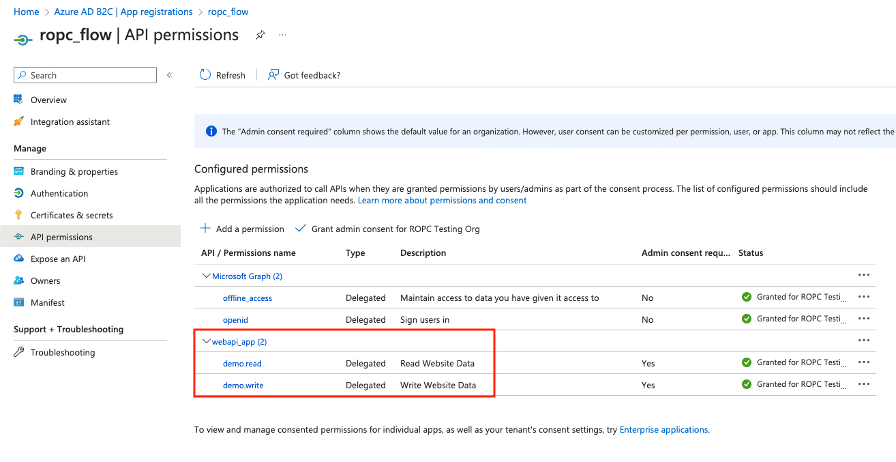Collapse the webapi_app (2) group chevron
Viewport: 896px width, 462px height.
(206, 341)
